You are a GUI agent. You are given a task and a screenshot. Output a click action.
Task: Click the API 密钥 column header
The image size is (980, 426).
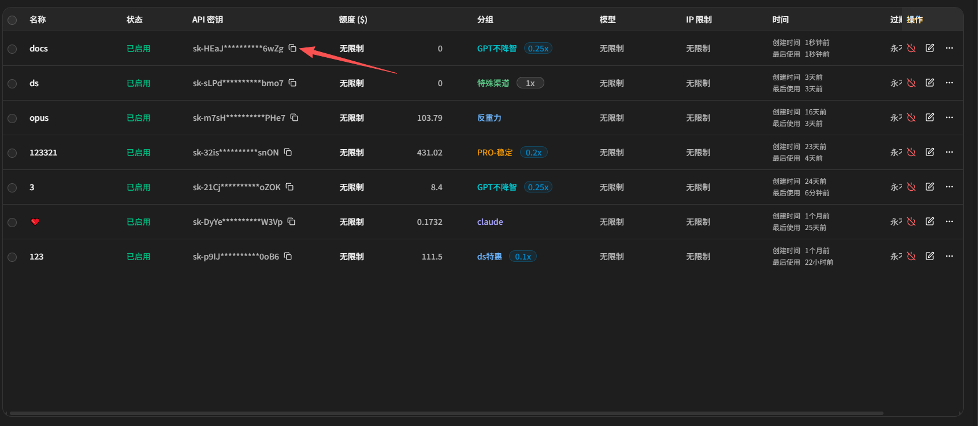(x=207, y=20)
